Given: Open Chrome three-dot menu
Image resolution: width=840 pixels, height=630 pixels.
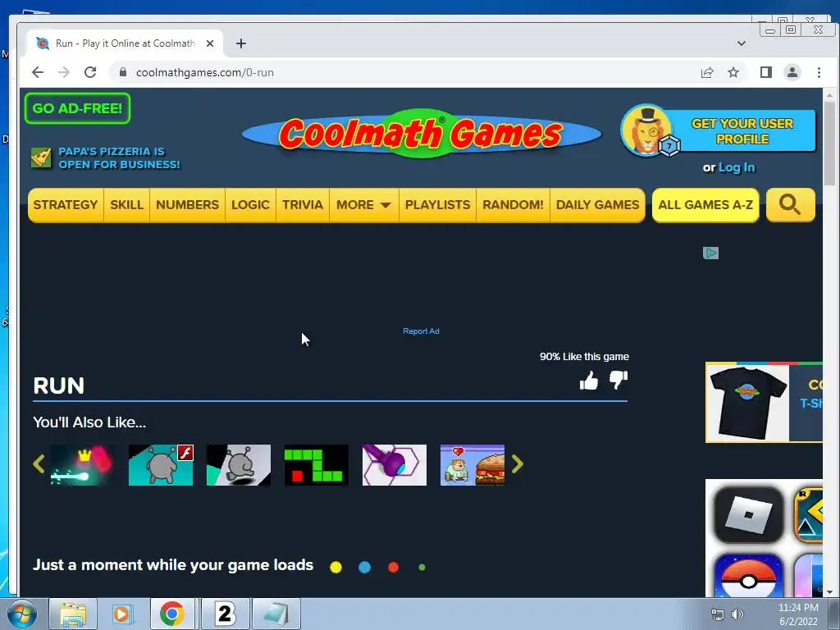Looking at the screenshot, I should click(x=819, y=72).
